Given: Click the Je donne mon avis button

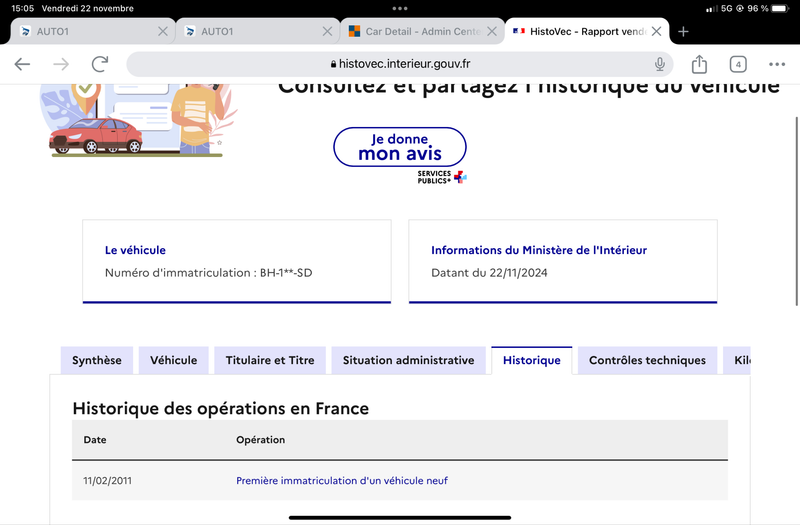Looking at the screenshot, I should pyautogui.click(x=400, y=147).
